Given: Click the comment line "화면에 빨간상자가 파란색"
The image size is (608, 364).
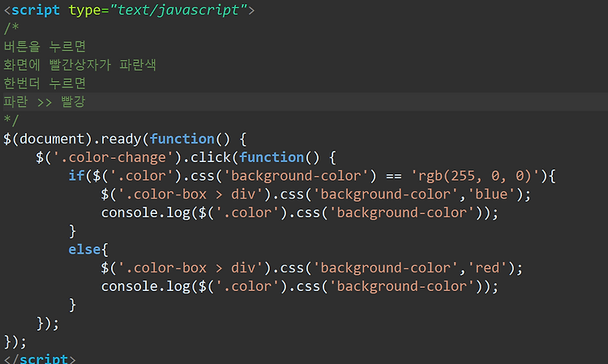Looking at the screenshot, I should [80, 65].
